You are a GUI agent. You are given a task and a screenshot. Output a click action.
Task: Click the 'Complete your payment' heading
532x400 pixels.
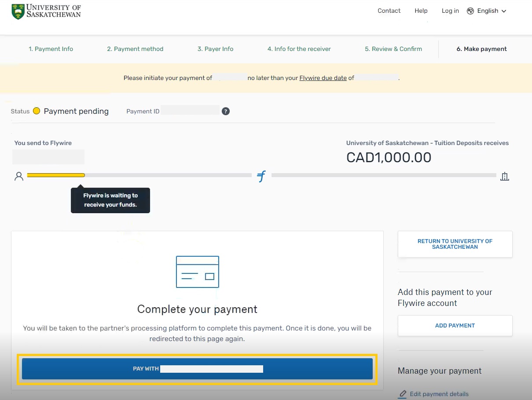[197, 309]
